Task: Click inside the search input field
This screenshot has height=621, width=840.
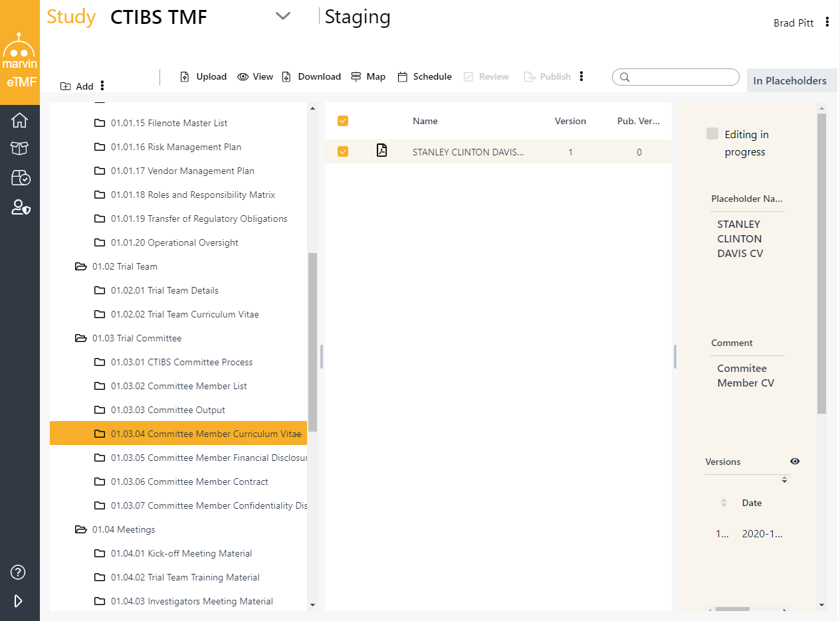Action: (x=681, y=78)
